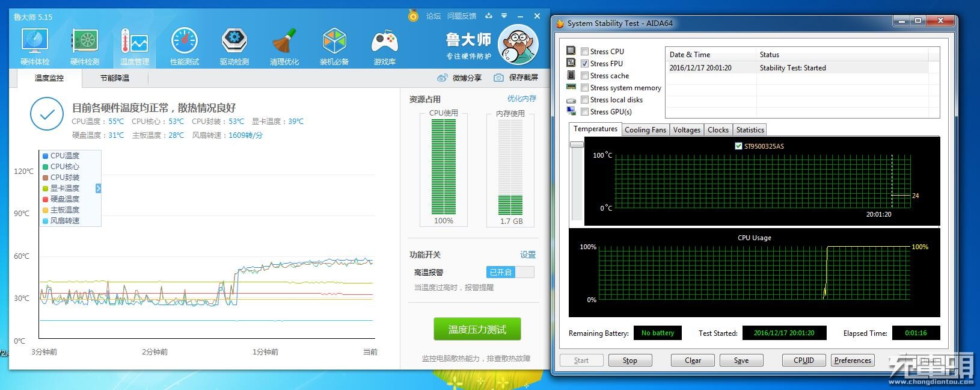The image size is (980, 390).
Task: Toggle the 高温报警 已开启 switch
Action: pyautogui.click(x=510, y=272)
